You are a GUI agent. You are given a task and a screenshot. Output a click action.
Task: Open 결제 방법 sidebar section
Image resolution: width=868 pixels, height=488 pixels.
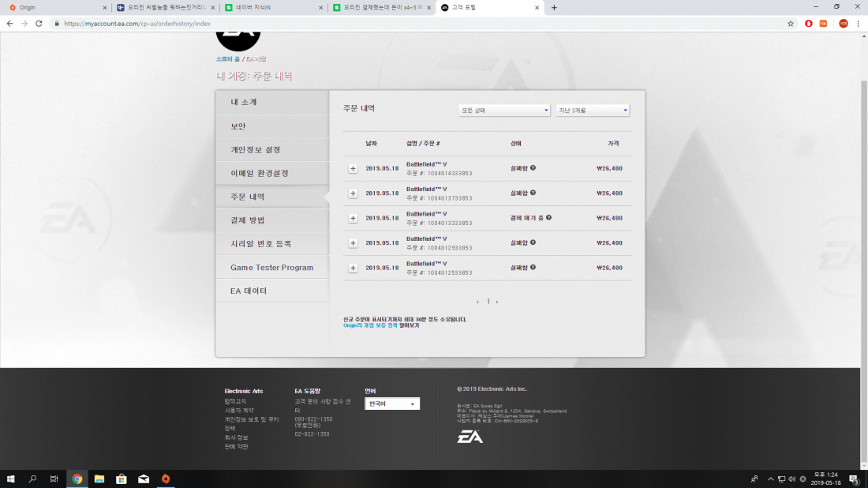(272, 220)
